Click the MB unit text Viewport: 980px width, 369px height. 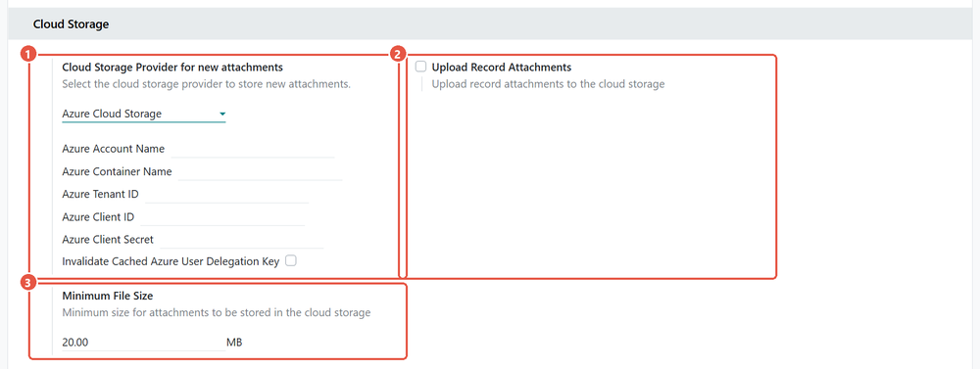[234, 343]
